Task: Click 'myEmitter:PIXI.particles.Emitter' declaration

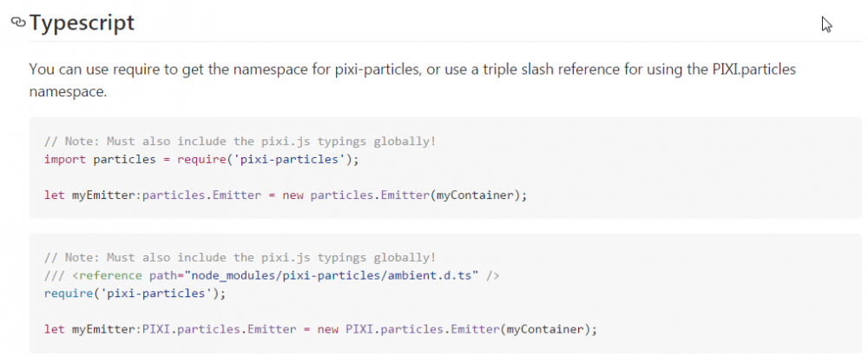Action: 184,329
